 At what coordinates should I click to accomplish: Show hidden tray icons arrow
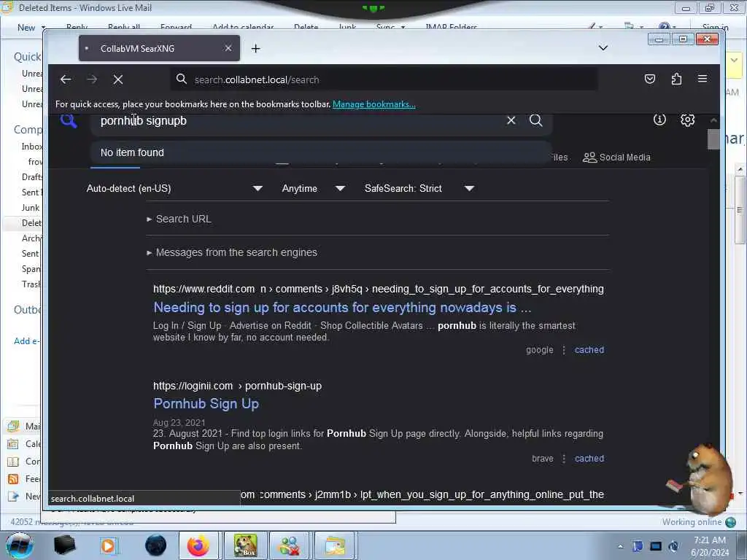pos(620,546)
